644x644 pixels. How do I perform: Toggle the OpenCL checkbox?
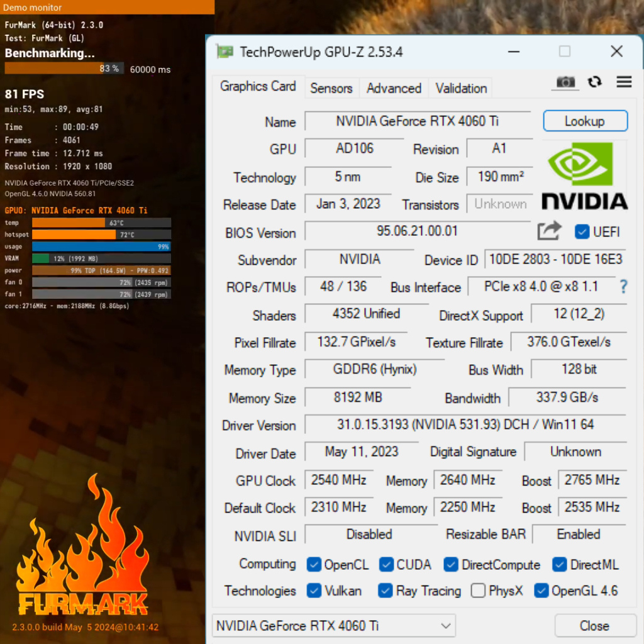[314, 564]
